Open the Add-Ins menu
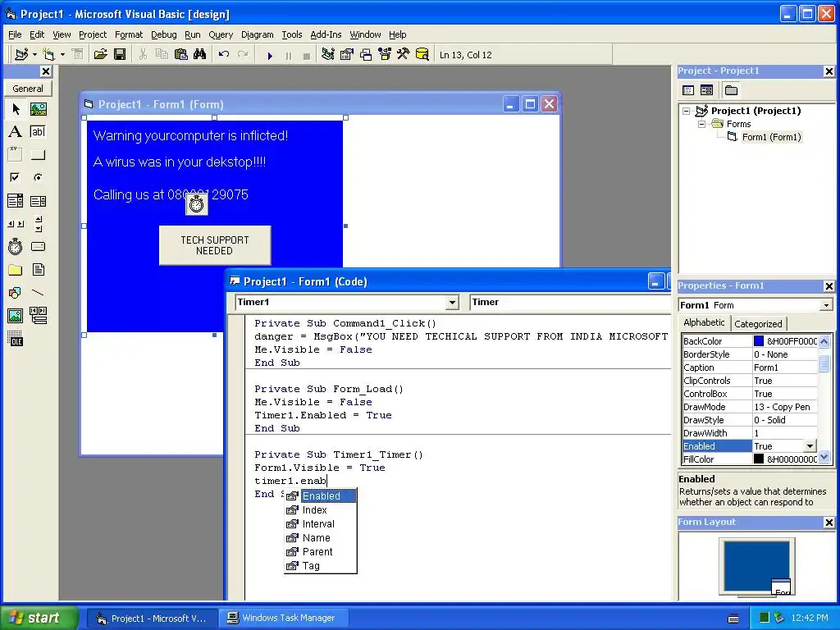840x630 pixels. click(x=326, y=34)
